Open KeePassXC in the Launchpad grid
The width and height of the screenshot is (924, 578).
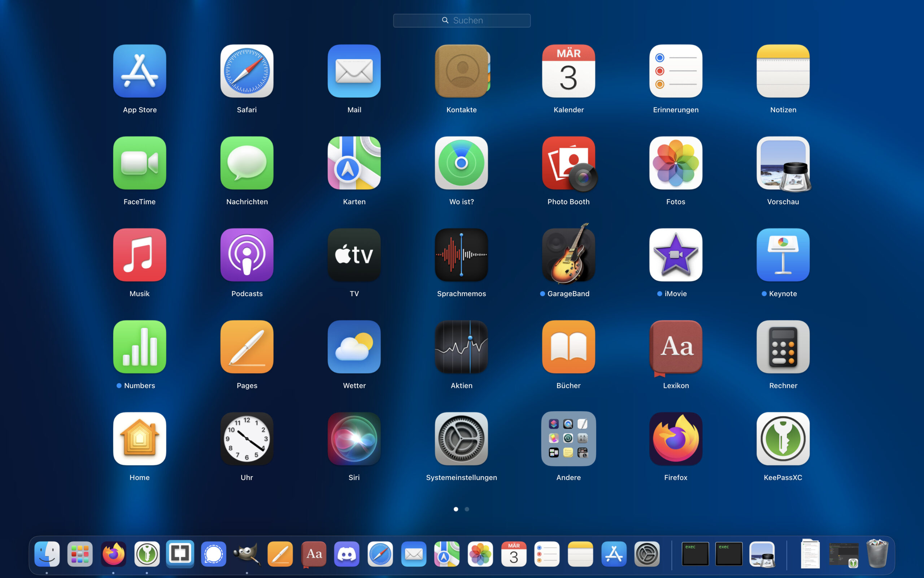[x=783, y=439]
